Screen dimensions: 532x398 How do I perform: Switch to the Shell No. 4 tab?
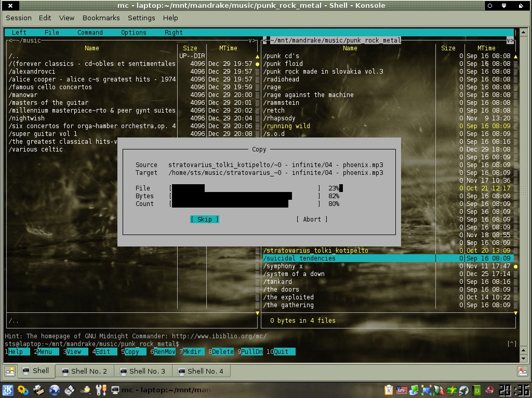201,371
